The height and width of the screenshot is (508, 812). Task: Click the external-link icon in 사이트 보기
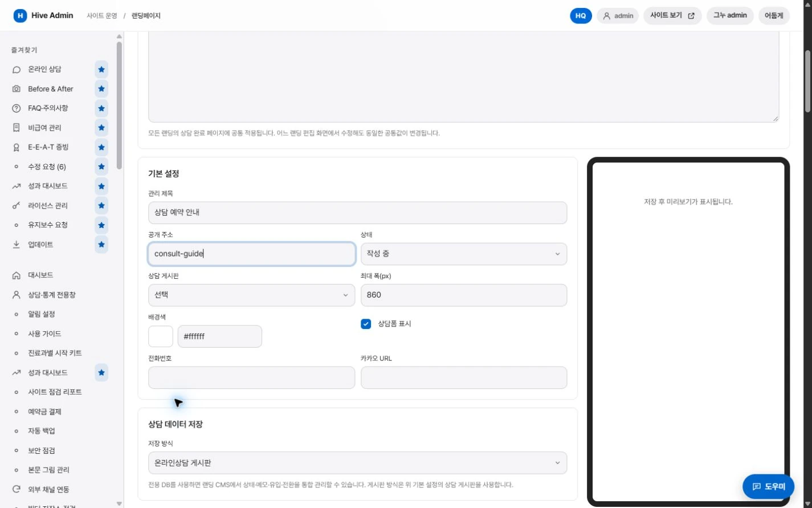pyautogui.click(x=691, y=16)
